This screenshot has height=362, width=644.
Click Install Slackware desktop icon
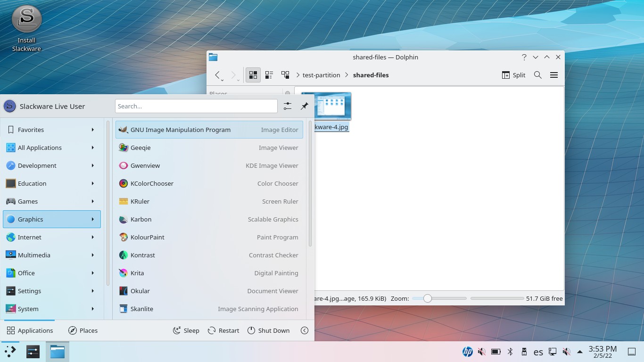[26, 28]
